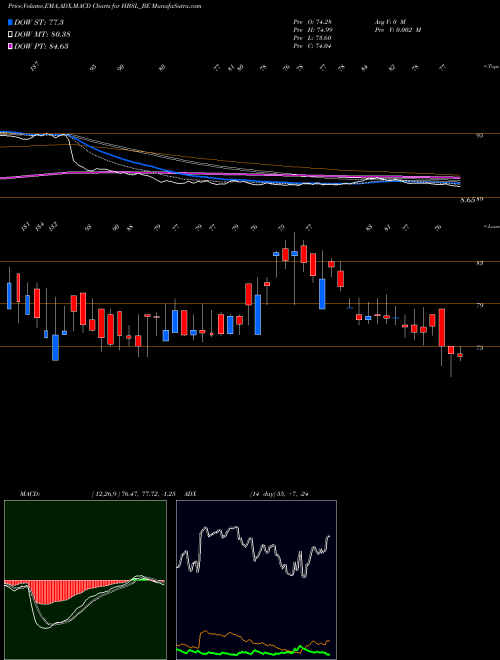
Task: Open the MACD histogram panel
Action: (x=85, y=580)
